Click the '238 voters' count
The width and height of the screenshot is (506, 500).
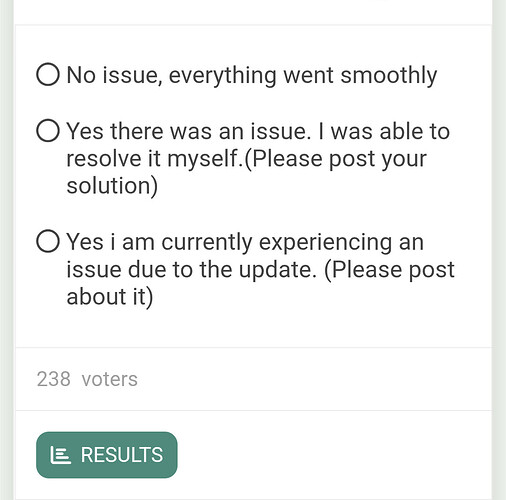point(87,379)
